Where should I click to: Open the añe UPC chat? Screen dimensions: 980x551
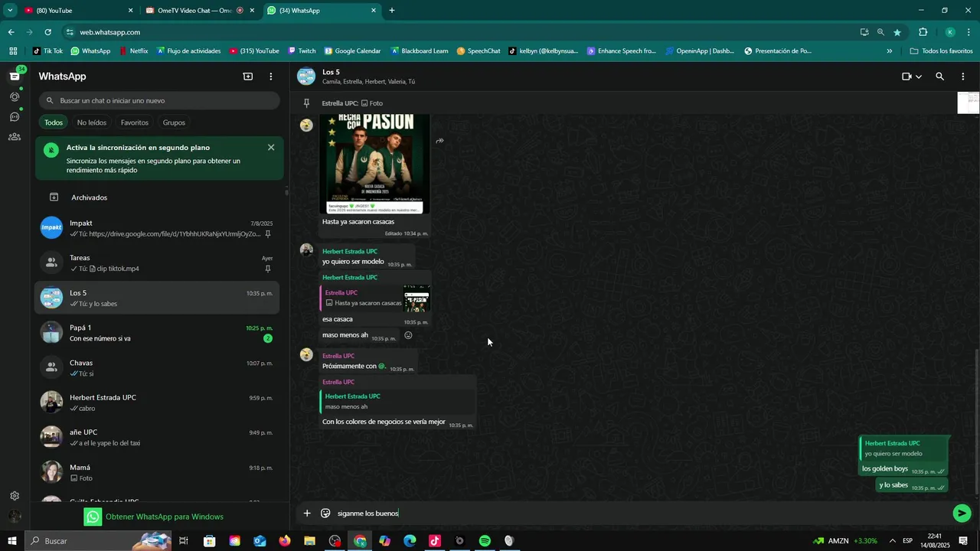pyautogui.click(x=158, y=438)
